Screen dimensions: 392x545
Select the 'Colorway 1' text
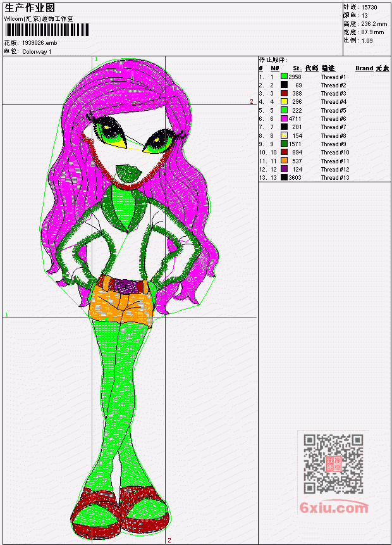(37, 52)
